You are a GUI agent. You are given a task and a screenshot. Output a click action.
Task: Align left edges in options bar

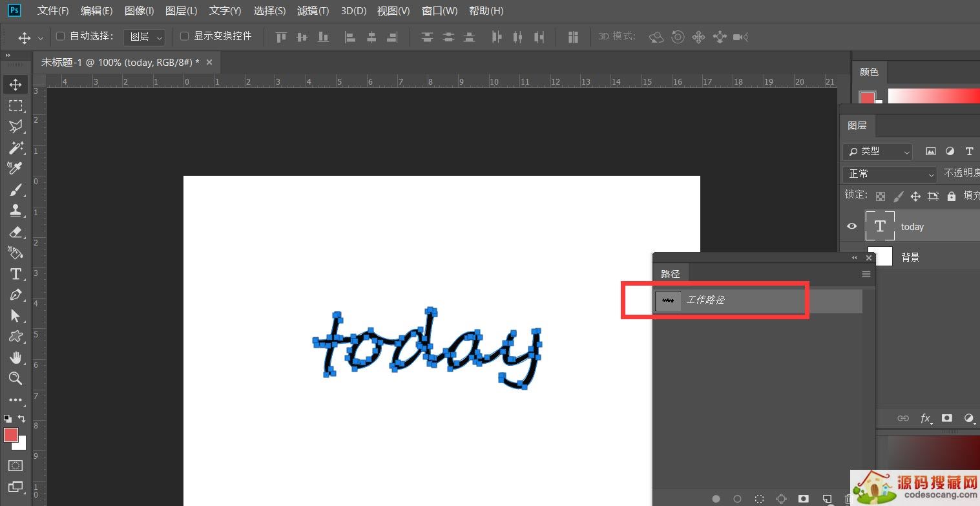click(350, 37)
